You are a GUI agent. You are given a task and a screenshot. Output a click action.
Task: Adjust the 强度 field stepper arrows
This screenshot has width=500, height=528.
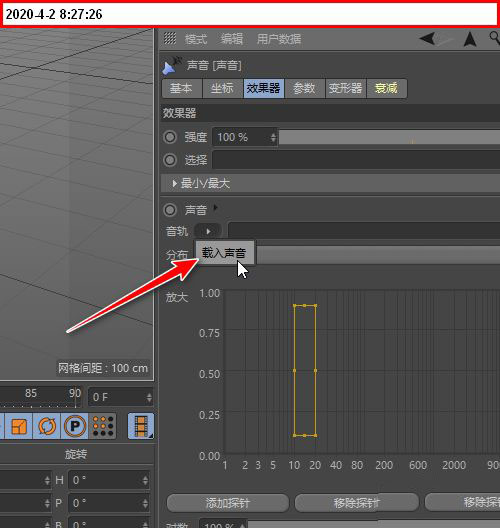(x=273, y=137)
